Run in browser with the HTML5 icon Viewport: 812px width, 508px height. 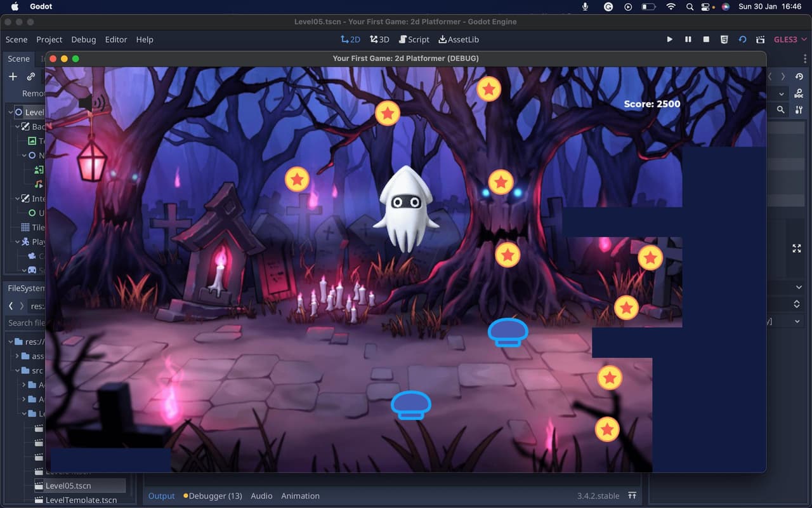pos(724,39)
